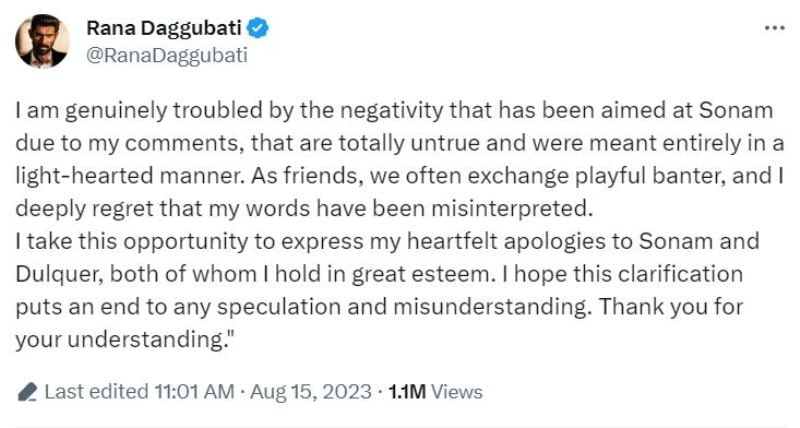Screen dimensions: 800x428
Task: Open the three-dot more options menu
Action: [774, 28]
